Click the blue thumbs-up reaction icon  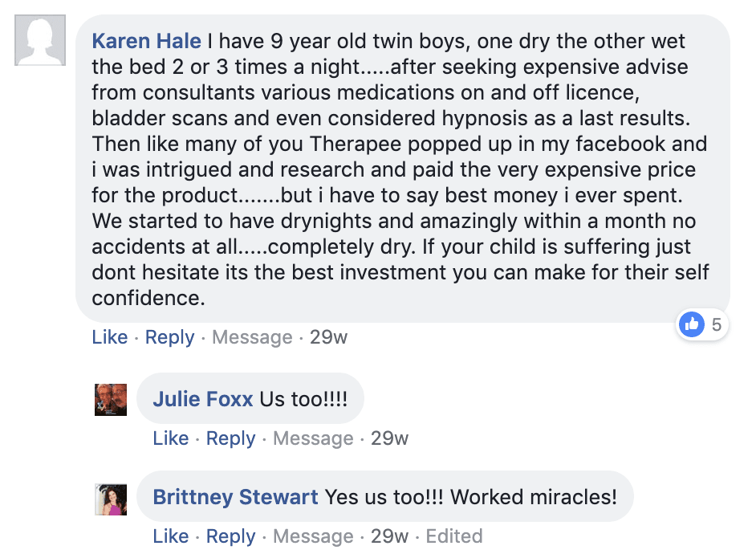pos(691,324)
